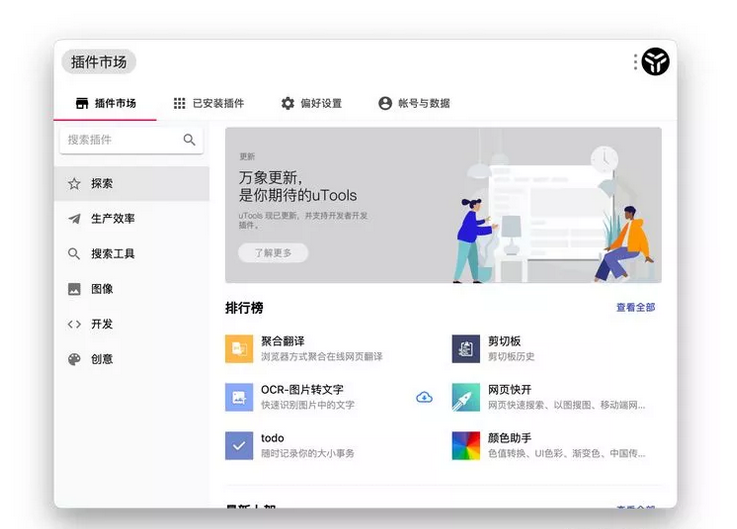
Task: Open the 聚合翻译 plugin title
Action: pos(283,341)
